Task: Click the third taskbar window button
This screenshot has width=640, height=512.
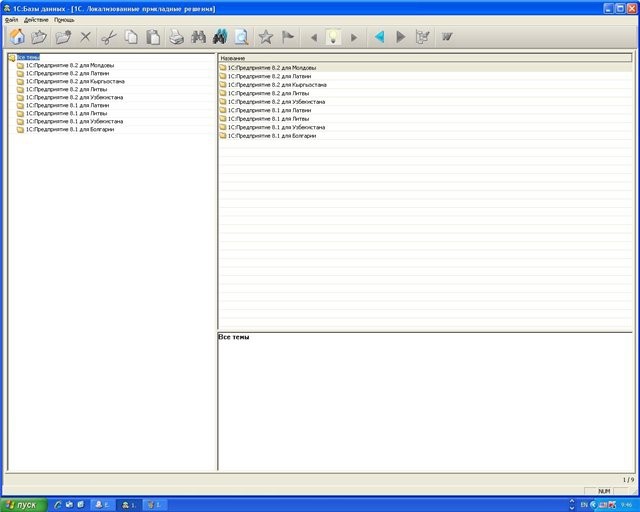Action: coord(154,505)
